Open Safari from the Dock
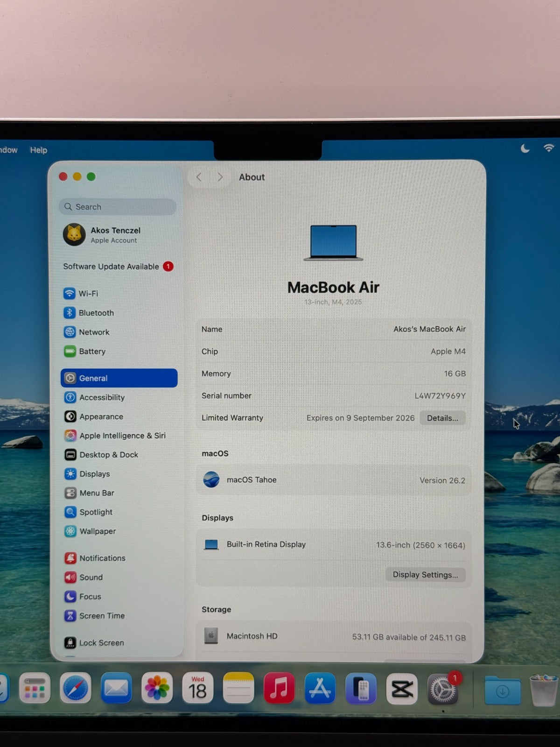Viewport: 560px width, 747px height. point(76,688)
